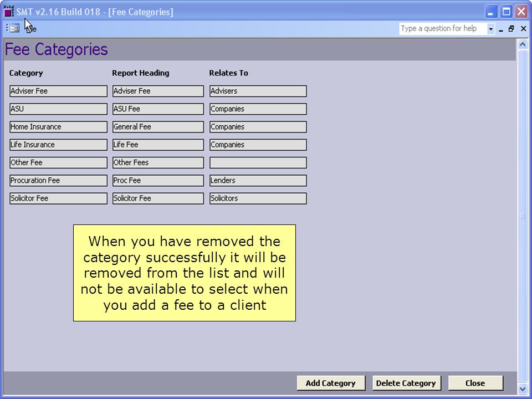Viewport: 532px width, 399px height.
Task: Click the Delete Category button
Action: 406,383
